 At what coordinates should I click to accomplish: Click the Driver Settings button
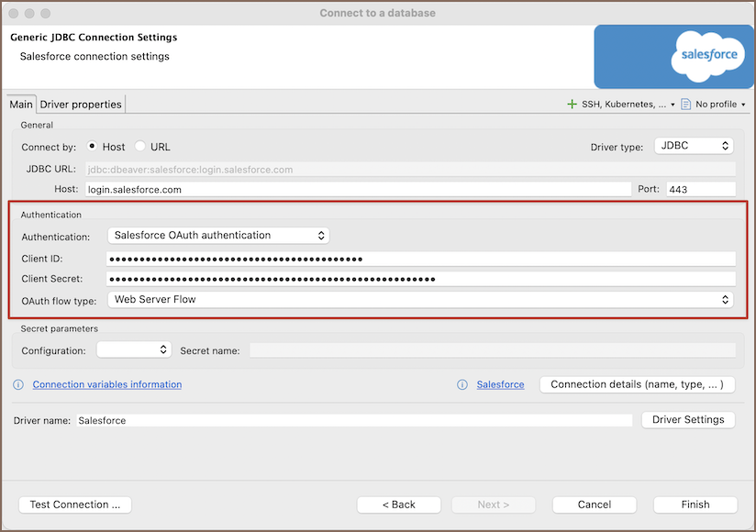click(x=688, y=419)
